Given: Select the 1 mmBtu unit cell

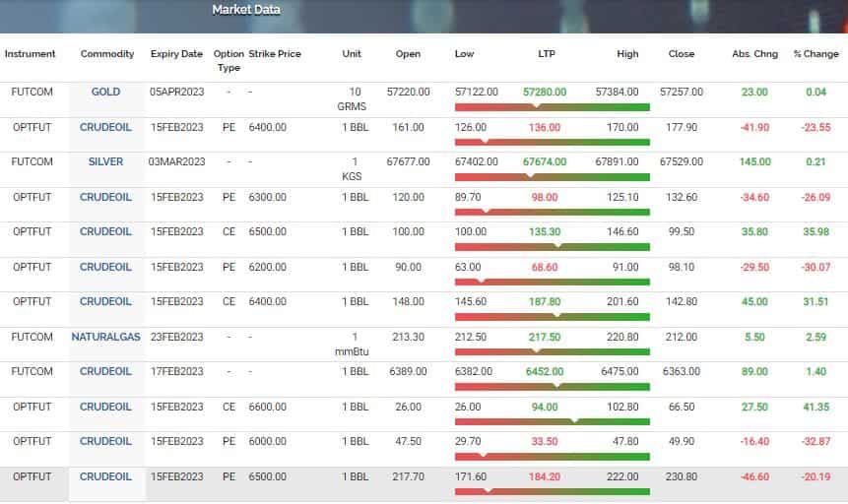Looking at the screenshot, I should (x=352, y=344).
